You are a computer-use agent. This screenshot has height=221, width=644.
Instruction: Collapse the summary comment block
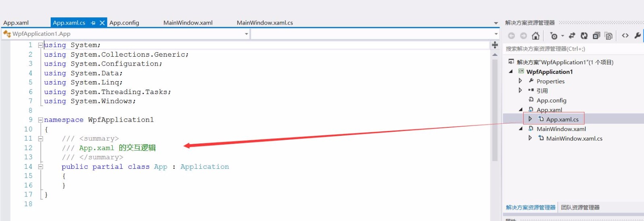click(40, 139)
